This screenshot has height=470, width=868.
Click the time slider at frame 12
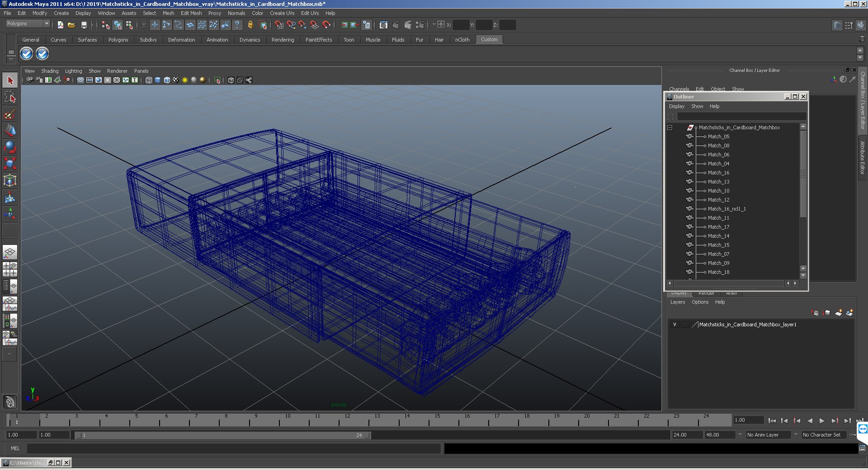(x=347, y=420)
